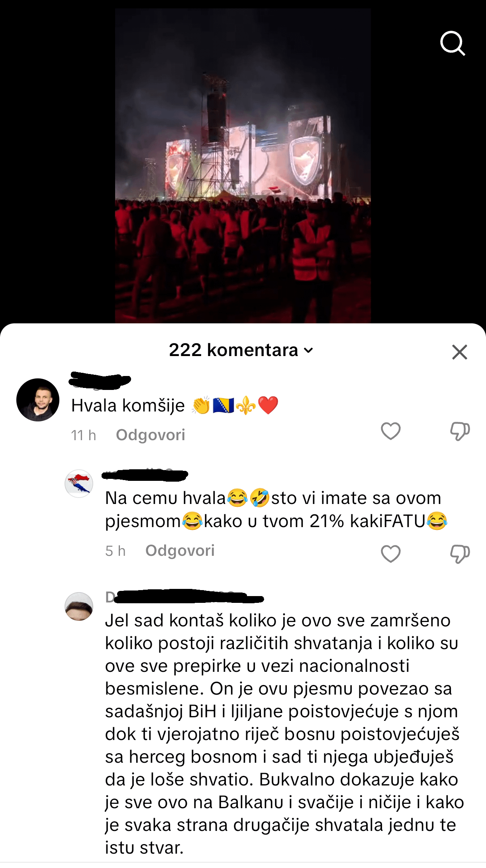Image resolution: width=486 pixels, height=868 pixels.
Task: Select the 'Na cemu hvala' reply text
Action: tap(276, 510)
